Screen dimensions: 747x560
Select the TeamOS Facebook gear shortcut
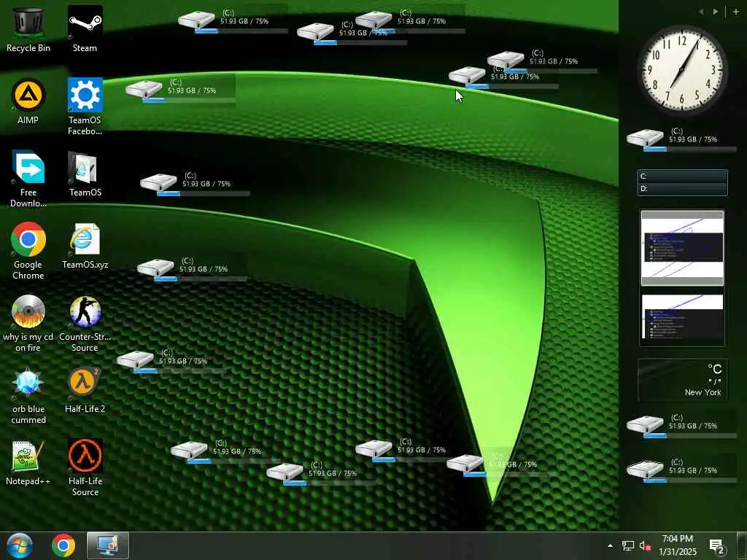[x=85, y=106]
